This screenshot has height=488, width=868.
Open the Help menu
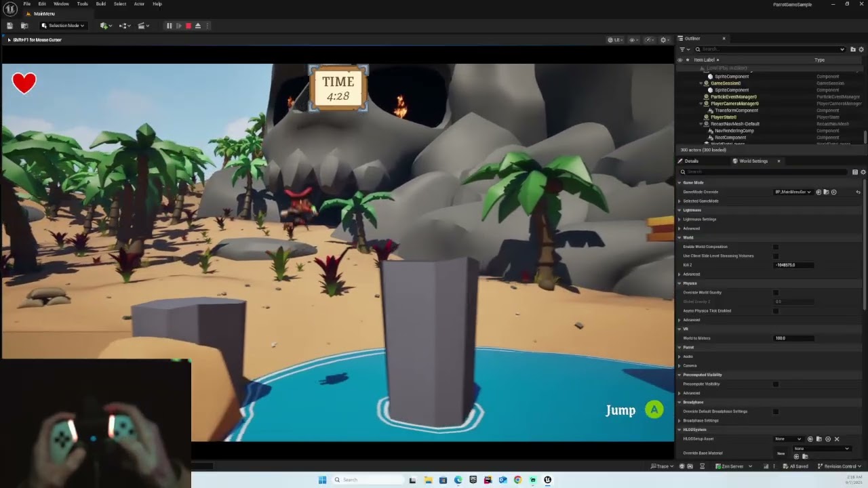pyautogui.click(x=157, y=4)
